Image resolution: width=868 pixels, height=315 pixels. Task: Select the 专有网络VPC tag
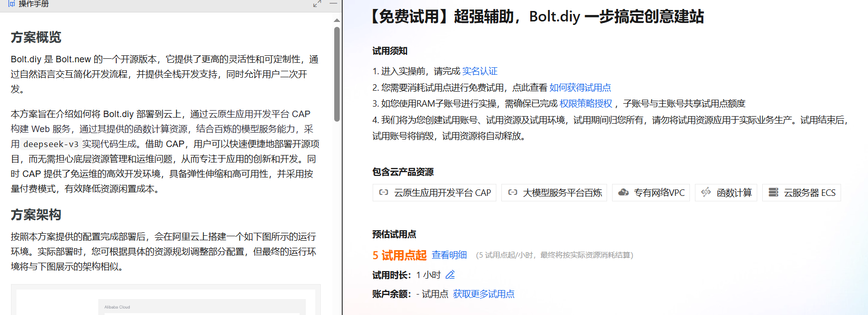[651, 192]
